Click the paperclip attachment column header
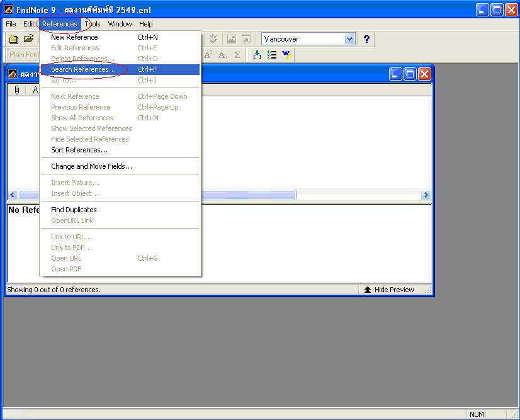This screenshot has width=520, height=420. 17,90
